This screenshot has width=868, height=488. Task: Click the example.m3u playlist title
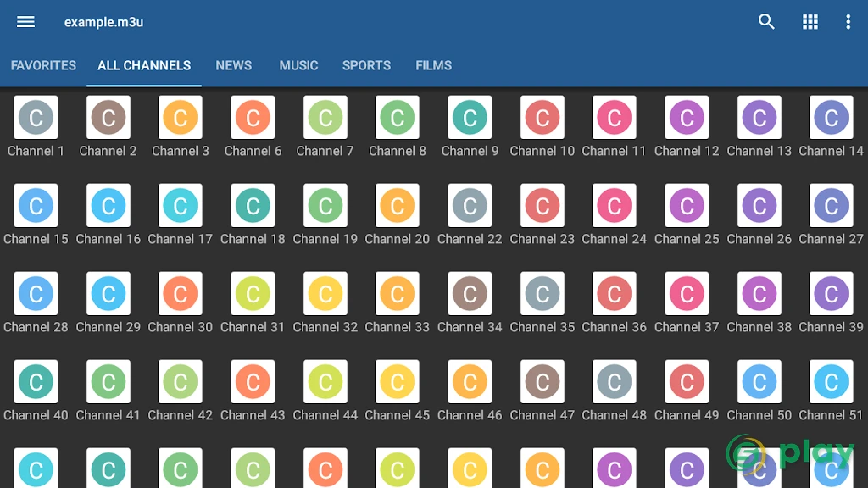(x=103, y=22)
